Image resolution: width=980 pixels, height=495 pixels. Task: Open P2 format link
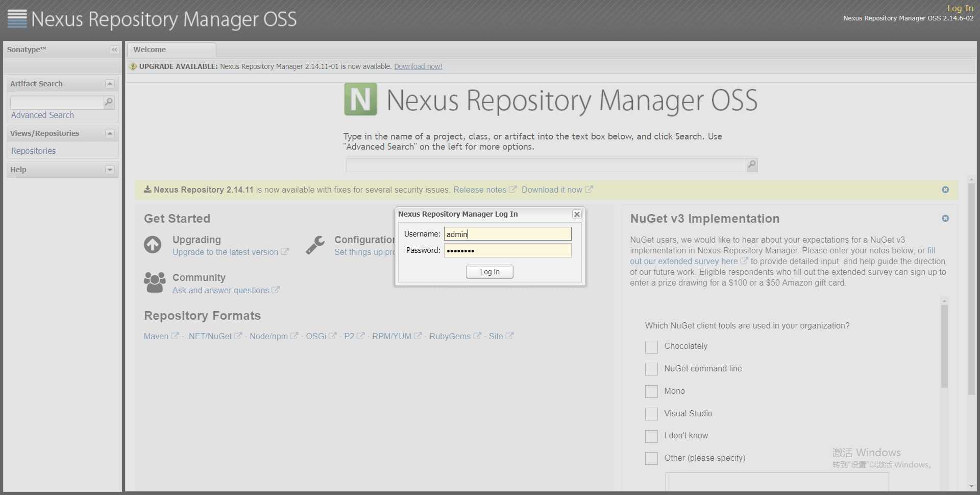349,336
